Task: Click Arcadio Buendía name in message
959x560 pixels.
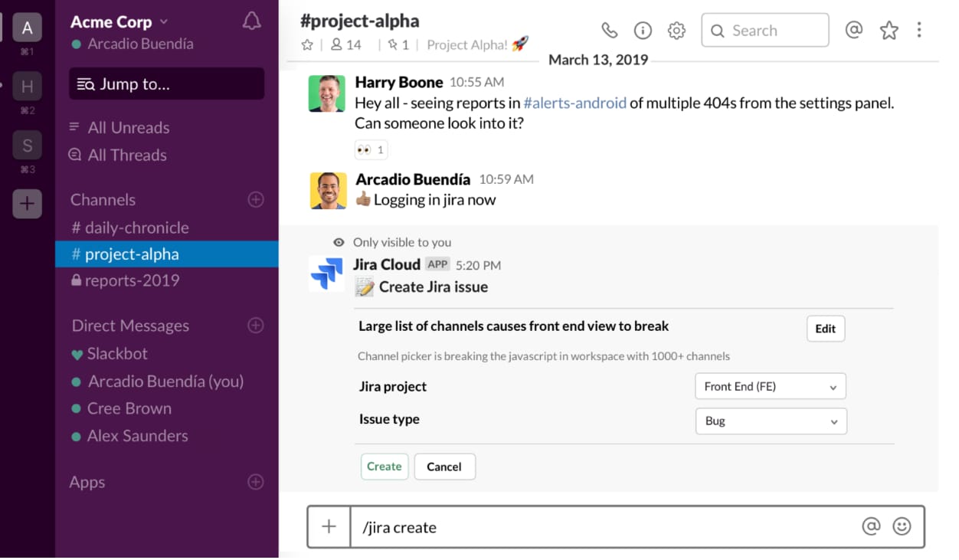Action: tap(413, 179)
